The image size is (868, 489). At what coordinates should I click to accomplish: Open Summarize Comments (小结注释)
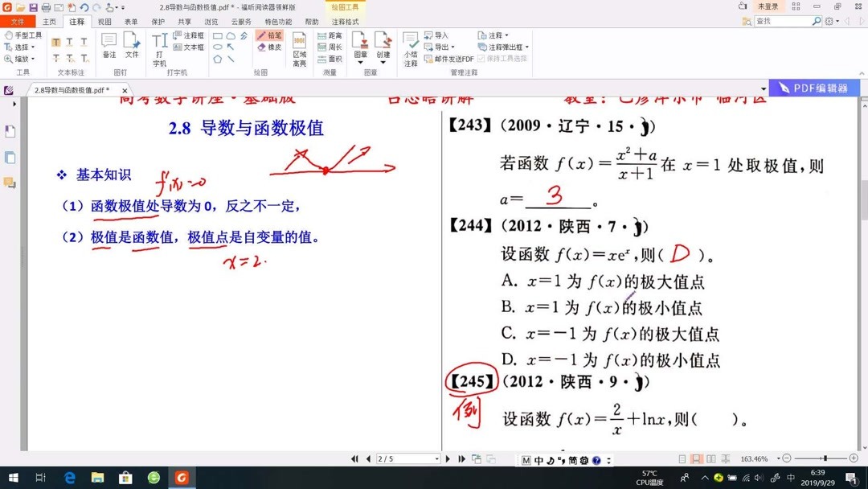(x=411, y=48)
